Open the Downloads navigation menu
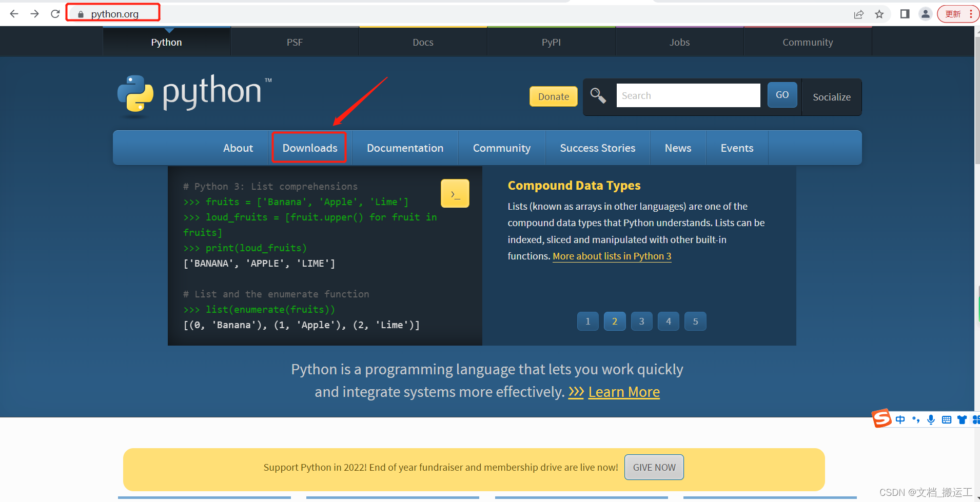Viewport: 980px width, 502px height. [x=310, y=148]
